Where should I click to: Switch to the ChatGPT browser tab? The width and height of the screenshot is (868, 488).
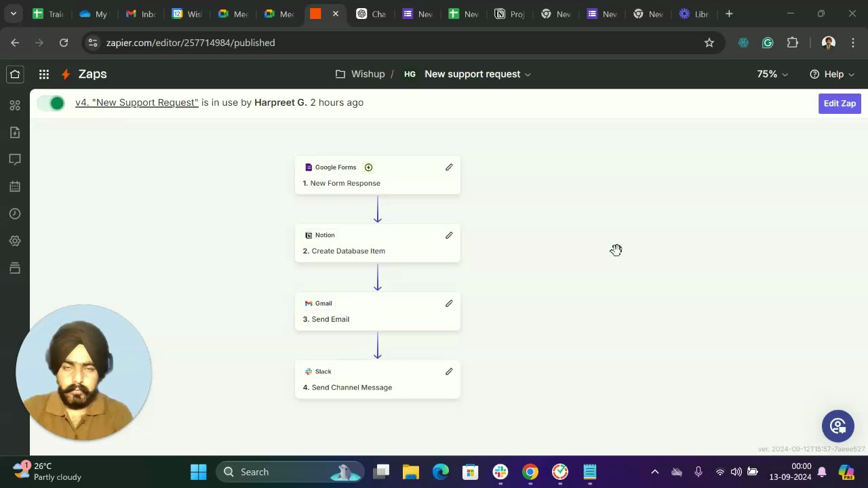[371, 14]
